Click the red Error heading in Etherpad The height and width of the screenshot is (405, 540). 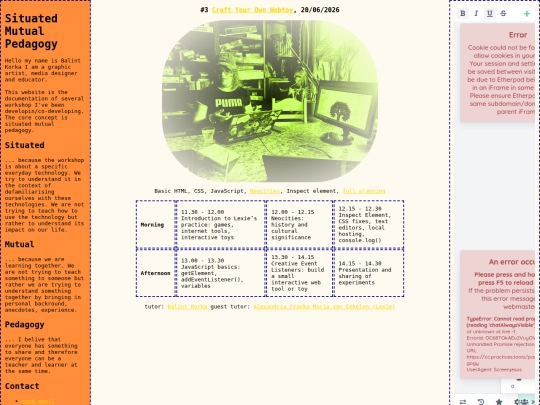(x=518, y=35)
